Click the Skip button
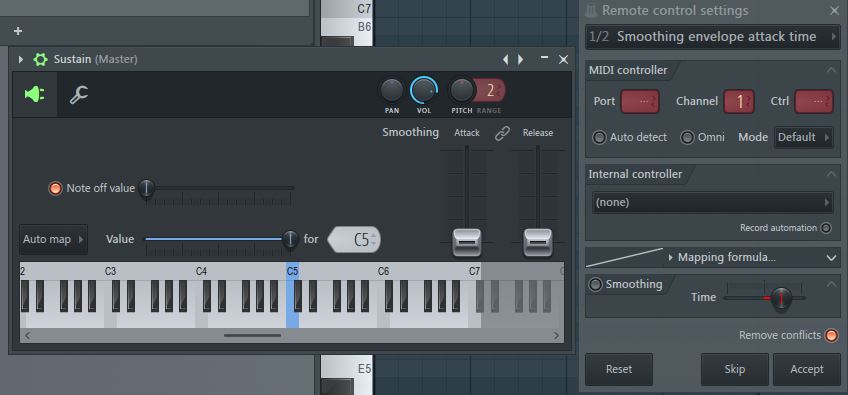Image resolution: width=848 pixels, height=395 pixels. [x=734, y=370]
